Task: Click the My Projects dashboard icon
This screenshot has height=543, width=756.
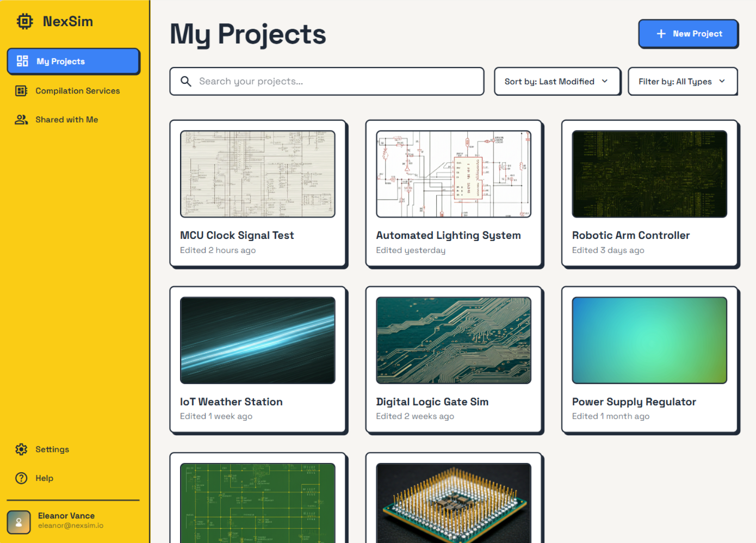Action: (x=22, y=61)
